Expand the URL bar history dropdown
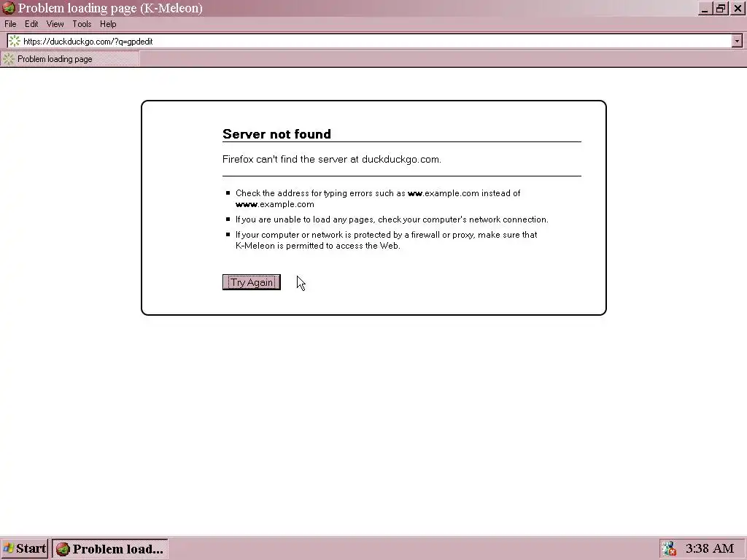 [737, 42]
